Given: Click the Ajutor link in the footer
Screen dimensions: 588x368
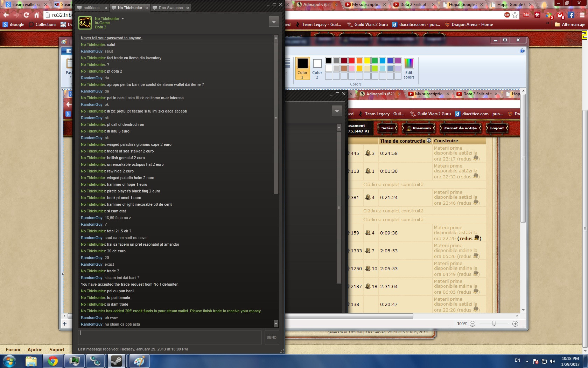Looking at the screenshot, I should pos(35,349).
